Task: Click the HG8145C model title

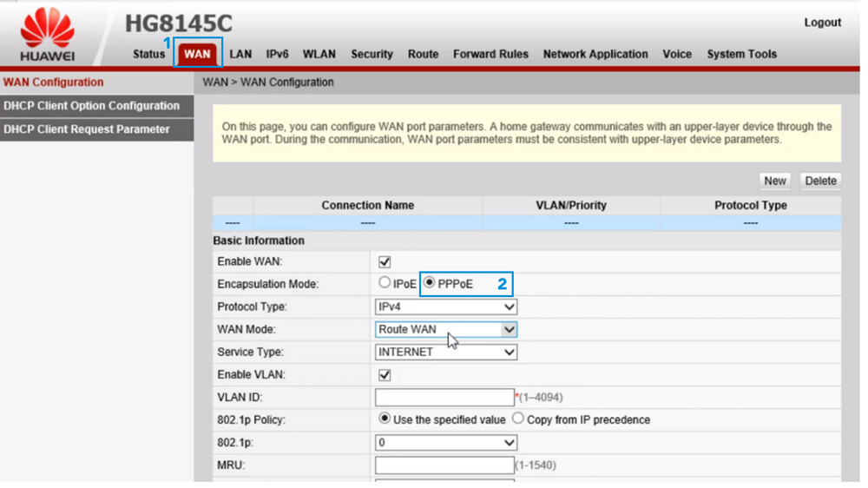Action: click(179, 23)
